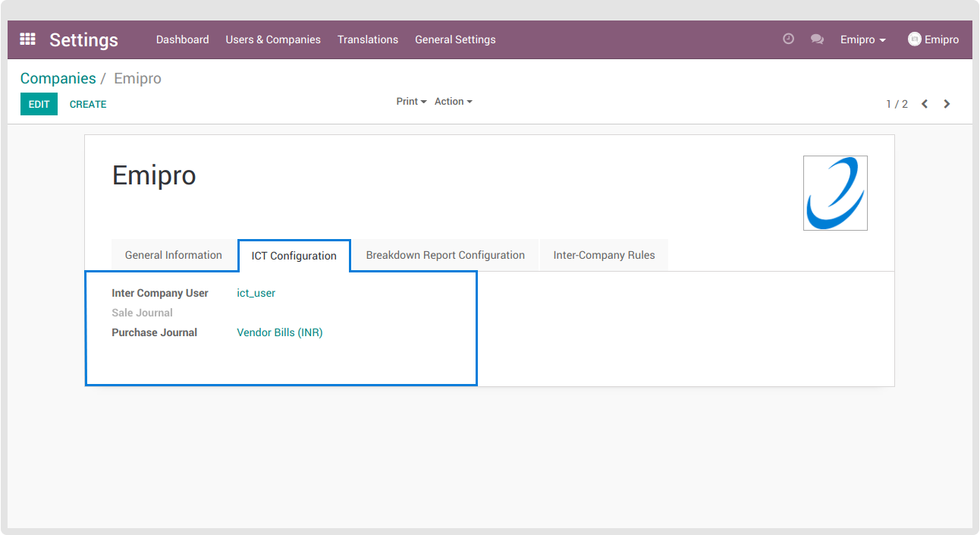Open the Inter-Company Rules tab
The width and height of the screenshot is (980, 535).
coord(604,255)
